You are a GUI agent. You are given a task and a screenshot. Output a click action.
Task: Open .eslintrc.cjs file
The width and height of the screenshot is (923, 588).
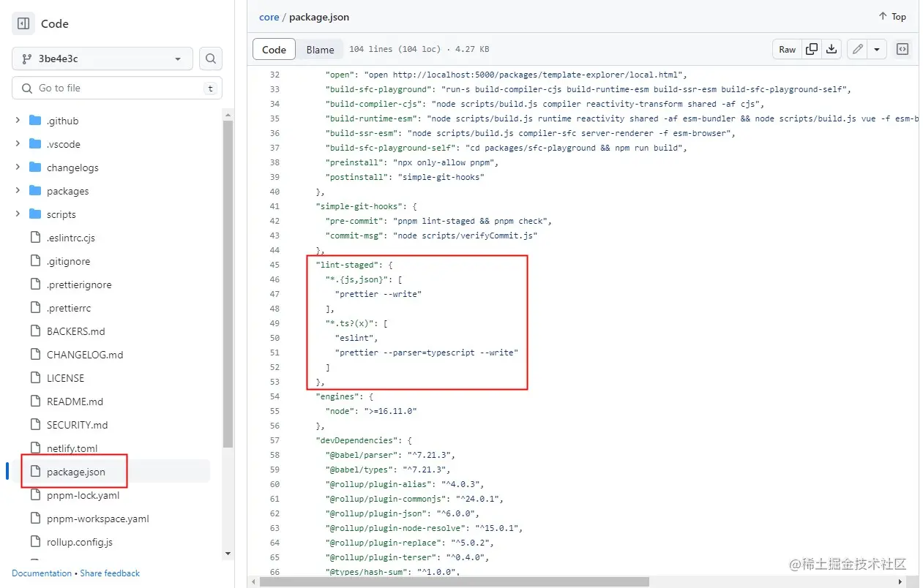point(71,238)
